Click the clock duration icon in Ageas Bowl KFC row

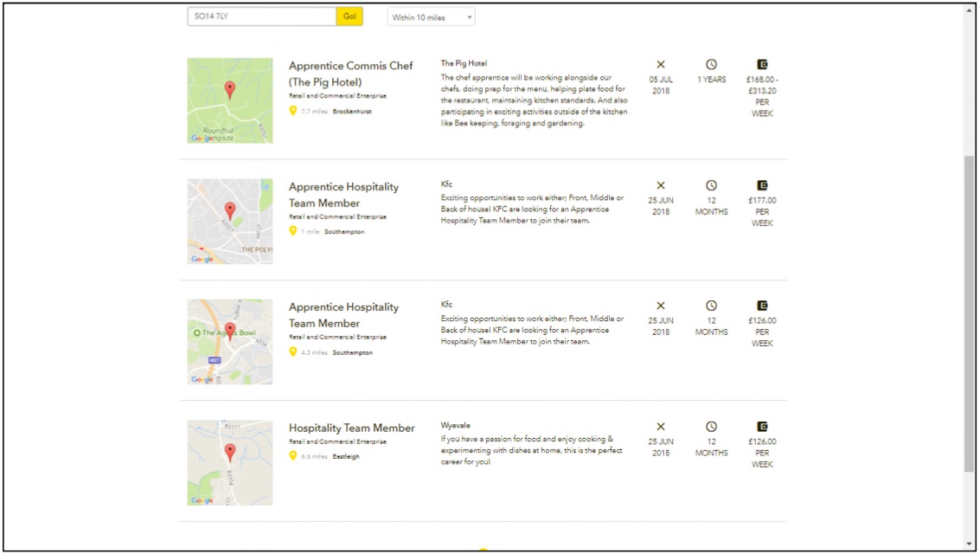click(711, 306)
